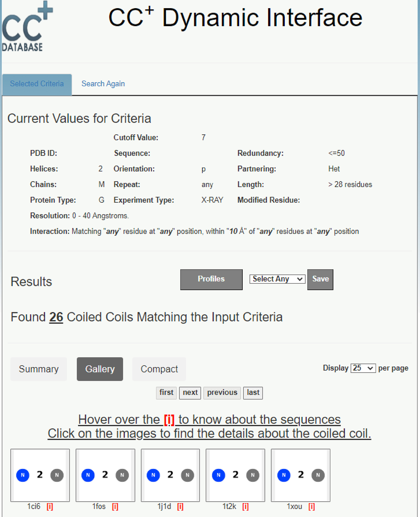This screenshot has width=420, height=517.
Task: Open the 1xou coiled coil thumbnail
Action: point(300,475)
